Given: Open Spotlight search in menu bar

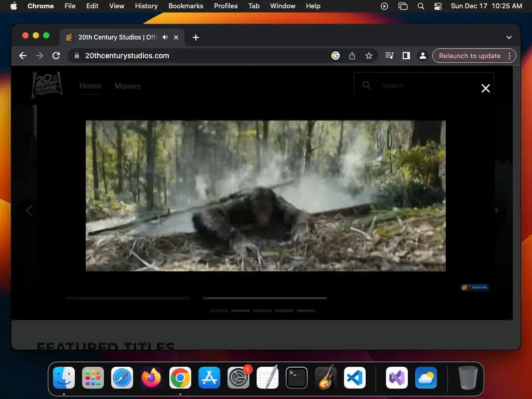Looking at the screenshot, I should pos(421,6).
